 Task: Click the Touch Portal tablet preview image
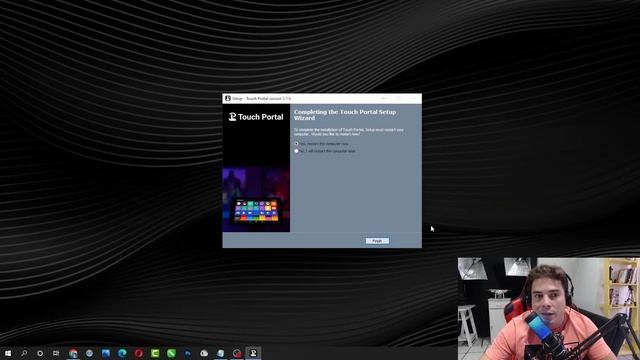tap(256, 211)
